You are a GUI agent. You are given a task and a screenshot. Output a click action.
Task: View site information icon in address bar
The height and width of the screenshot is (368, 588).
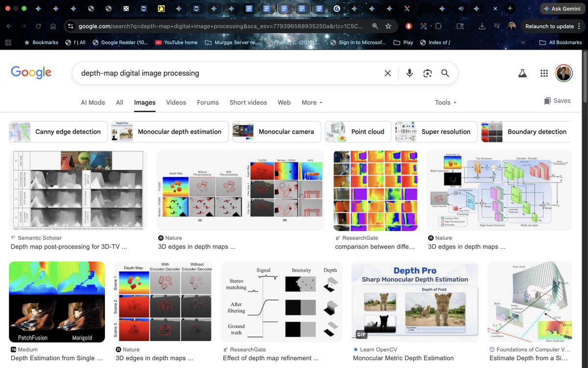(70, 26)
